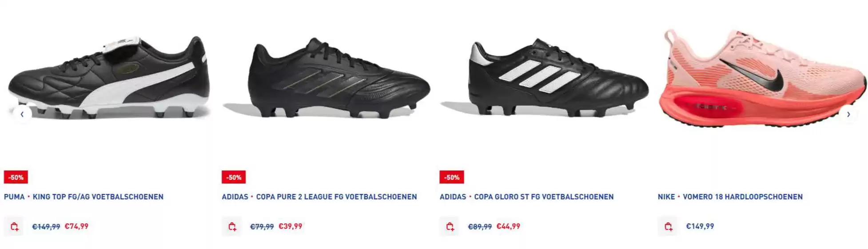
Task: Open Nike Vomero 18 Hardloopschoenen link
Action: [730, 197]
